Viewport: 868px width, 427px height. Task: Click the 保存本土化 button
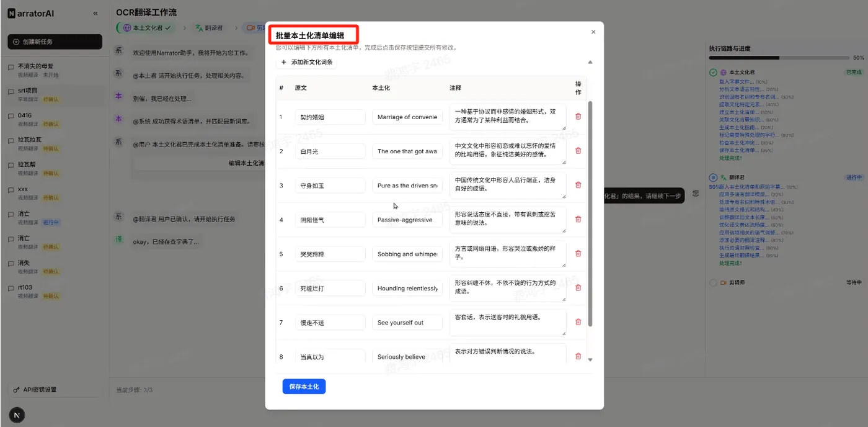click(x=304, y=385)
